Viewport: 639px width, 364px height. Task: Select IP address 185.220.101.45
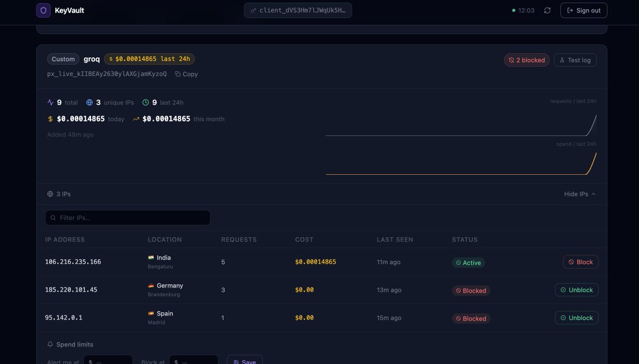[71, 290]
